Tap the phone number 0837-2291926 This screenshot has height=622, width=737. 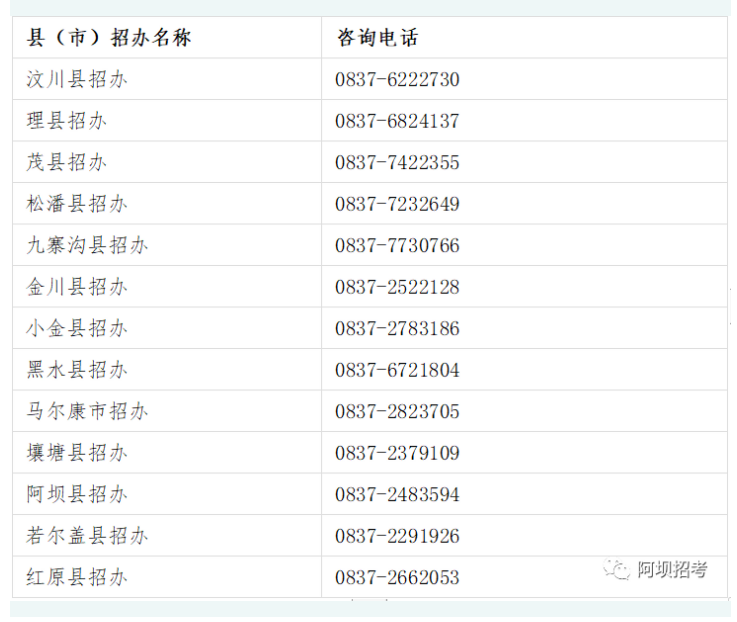(397, 536)
